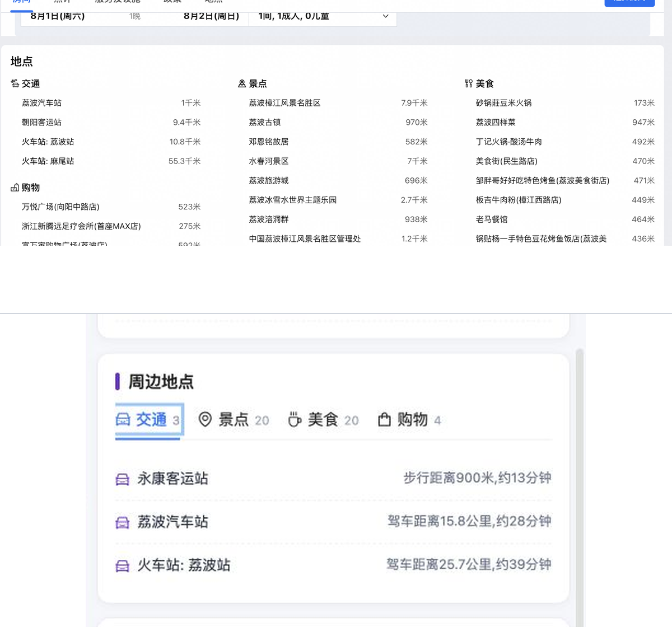The height and width of the screenshot is (627, 672).
Task: Click check-out date 8月2日(周日)
Action: tap(211, 16)
